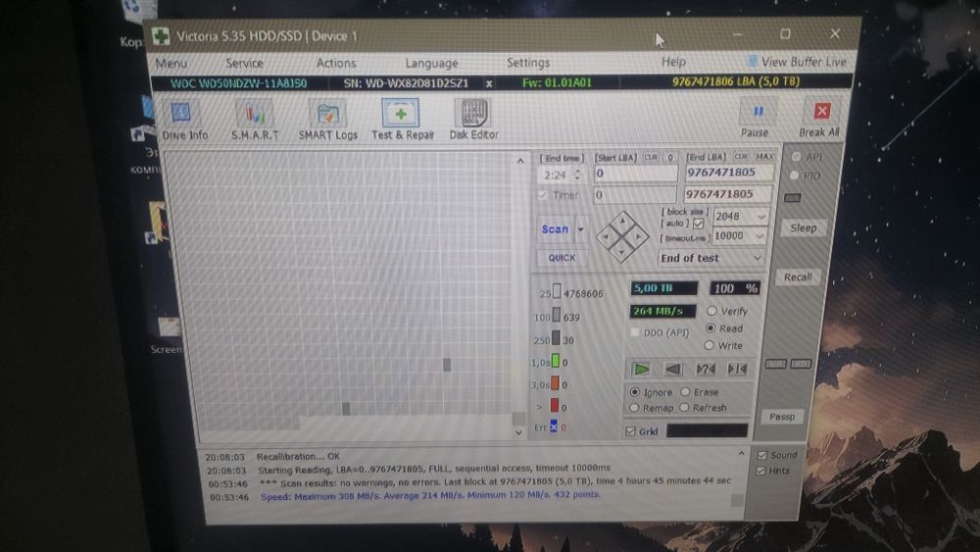Screen dimensions: 980x552
Task: Click the CLR button beside End LBA
Action: 741,156
